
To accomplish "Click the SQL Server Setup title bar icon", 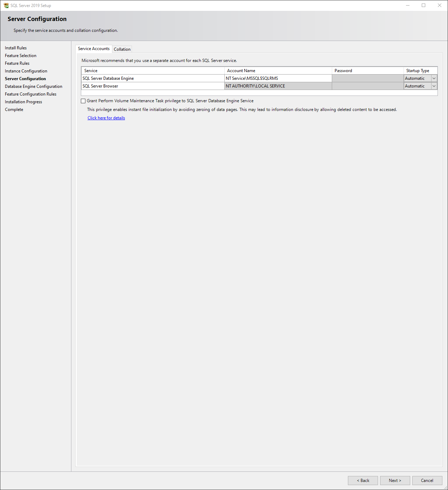I will coord(6,5).
